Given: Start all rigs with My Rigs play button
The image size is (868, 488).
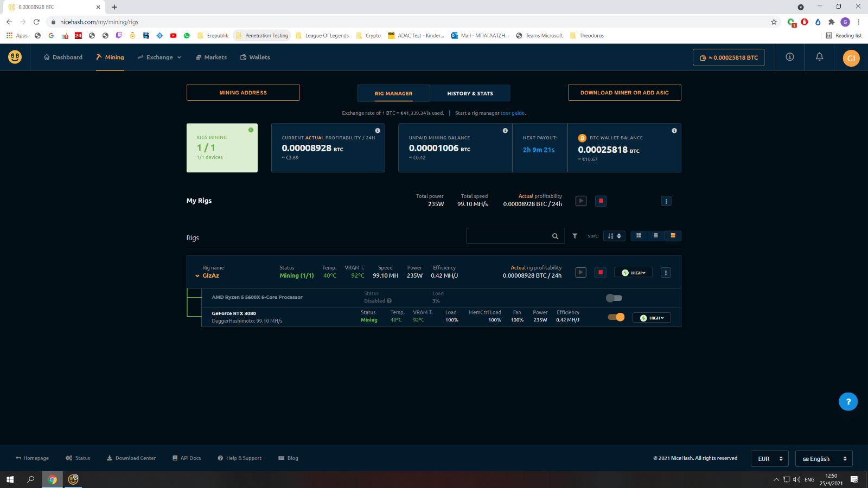Looking at the screenshot, I should [581, 201].
